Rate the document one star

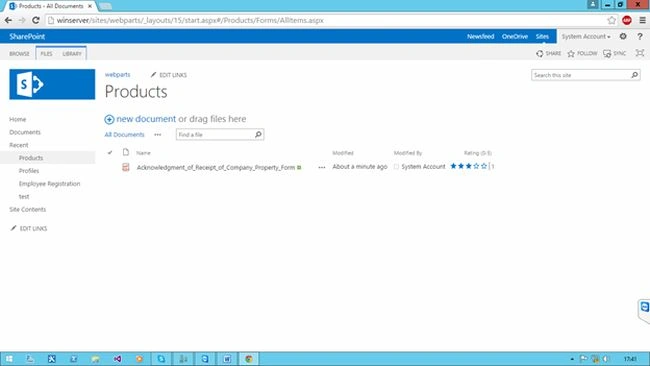(454, 166)
